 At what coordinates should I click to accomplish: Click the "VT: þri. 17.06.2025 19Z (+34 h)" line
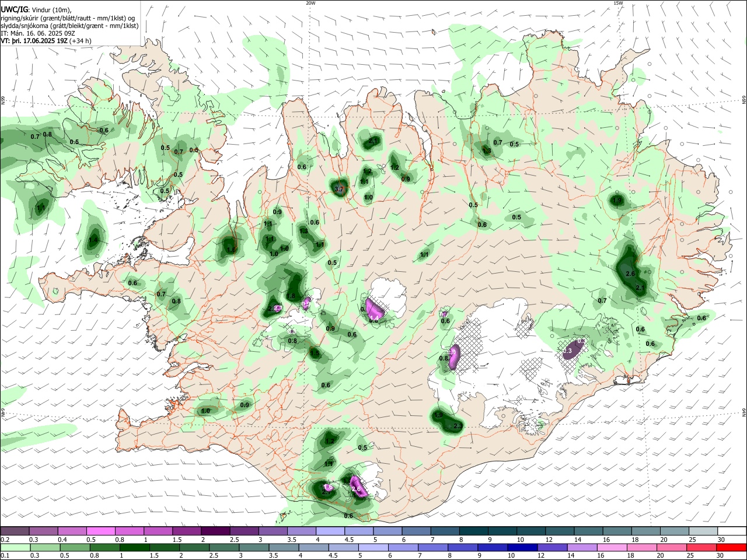pos(46,41)
